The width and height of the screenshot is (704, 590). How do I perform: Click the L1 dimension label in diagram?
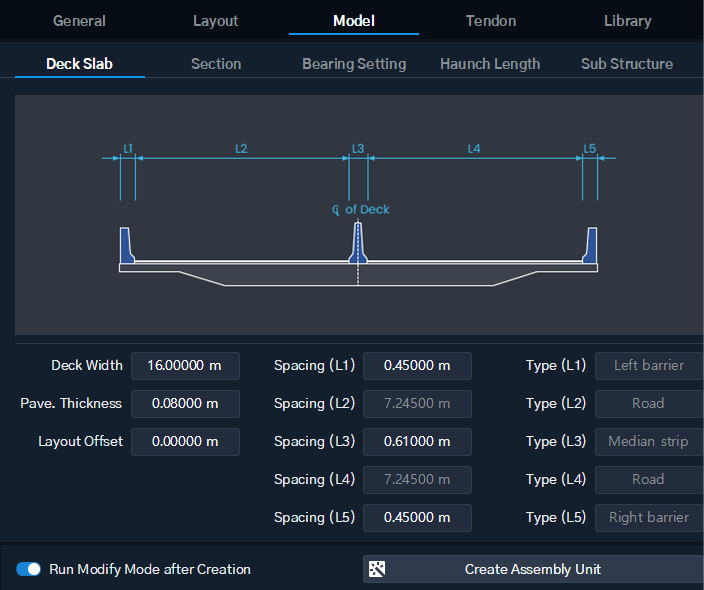click(x=128, y=149)
